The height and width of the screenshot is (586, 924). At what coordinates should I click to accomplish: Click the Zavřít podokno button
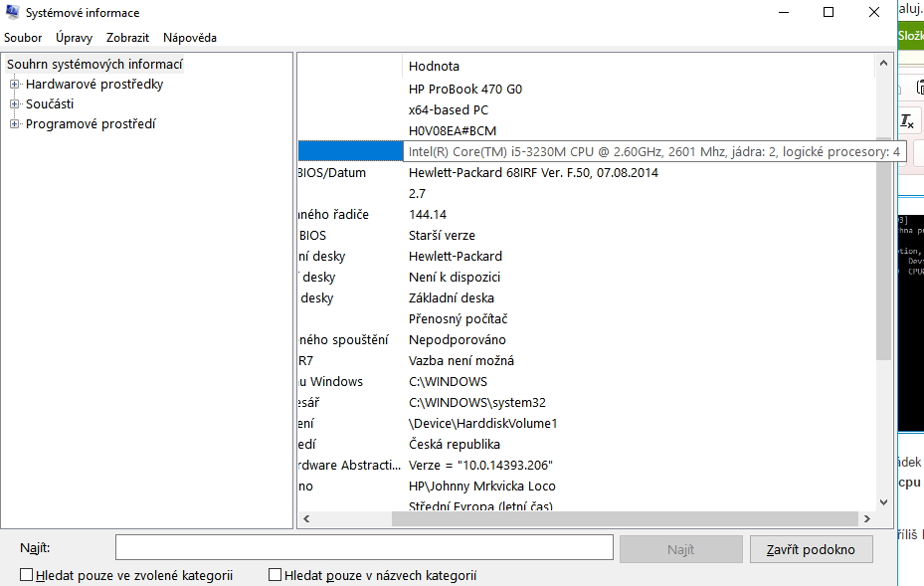(x=811, y=549)
